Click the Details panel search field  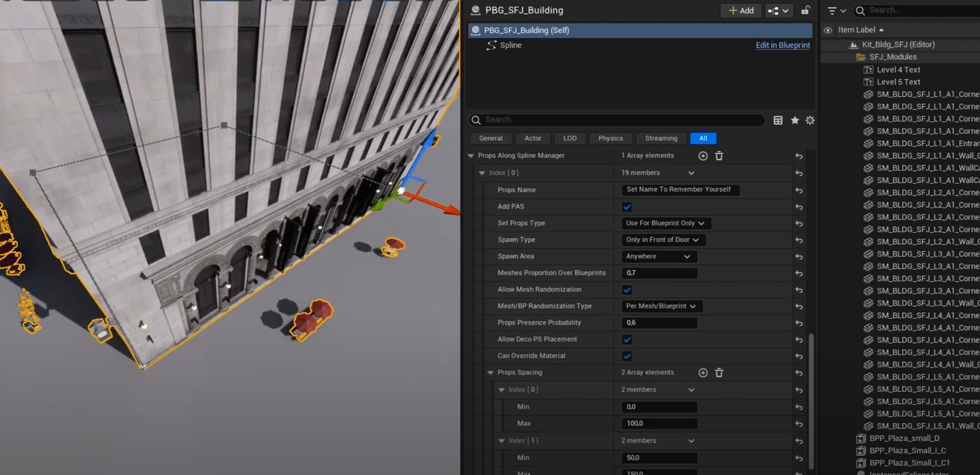pyautogui.click(x=617, y=120)
